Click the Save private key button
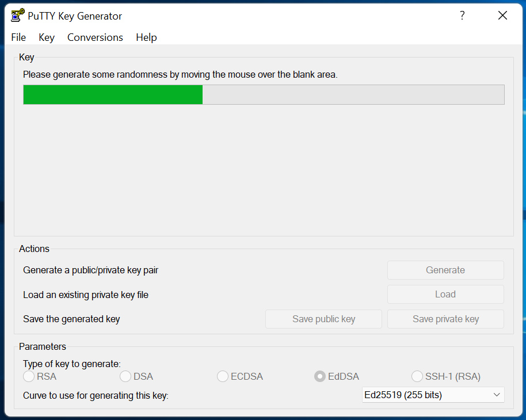Image resolution: width=526 pixels, height=420 pixels. click(x=445, y=319)
